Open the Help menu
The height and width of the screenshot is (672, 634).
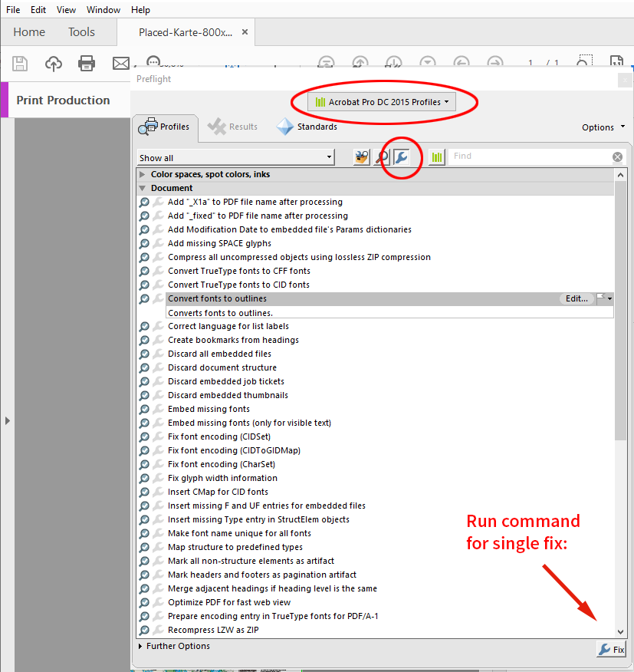click(x=140, y=9)
